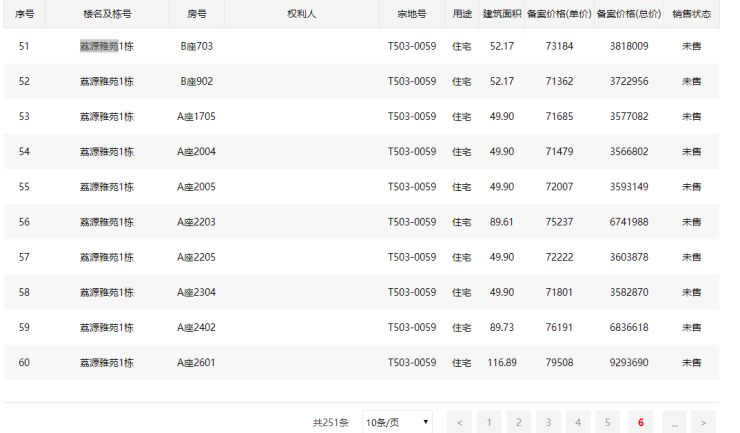740x433 pixels.
Task: Click the 备案价格(单价) column header
Action: coord(558,14)
